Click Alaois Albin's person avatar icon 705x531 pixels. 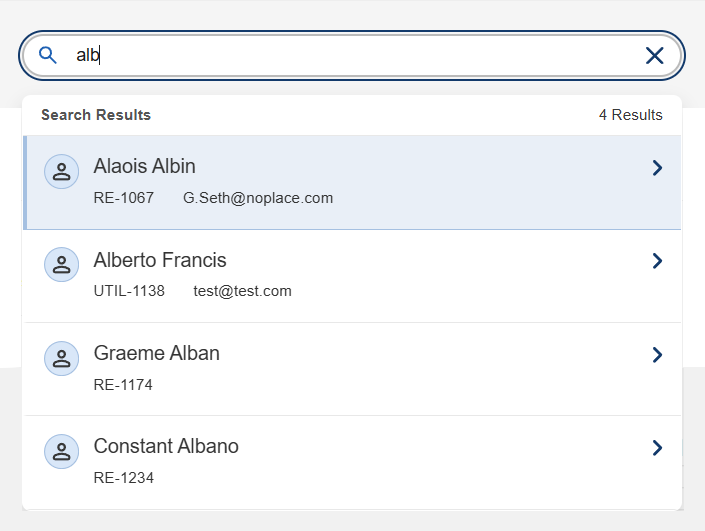point(61,171)
